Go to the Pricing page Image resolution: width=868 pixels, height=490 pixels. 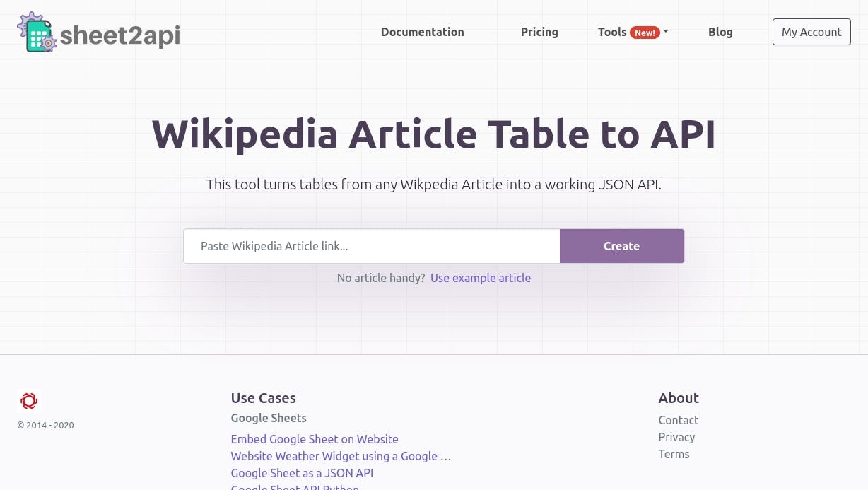(x=539, y=32)
